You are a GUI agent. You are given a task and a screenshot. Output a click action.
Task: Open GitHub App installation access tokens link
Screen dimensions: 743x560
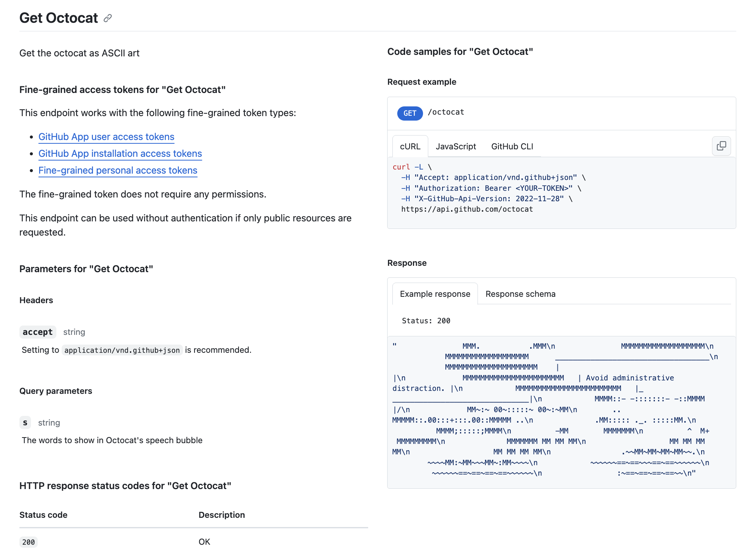120,153
